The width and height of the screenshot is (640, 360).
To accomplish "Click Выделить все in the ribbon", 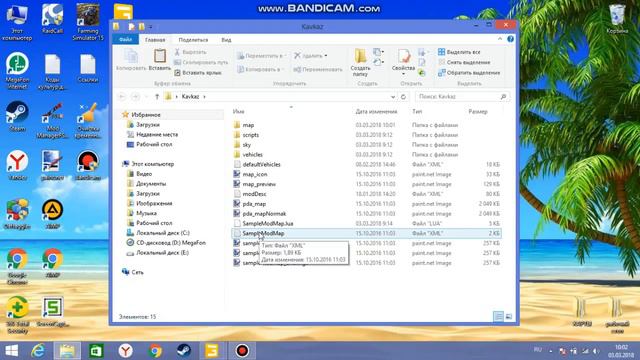I will [x=459, y=52].
